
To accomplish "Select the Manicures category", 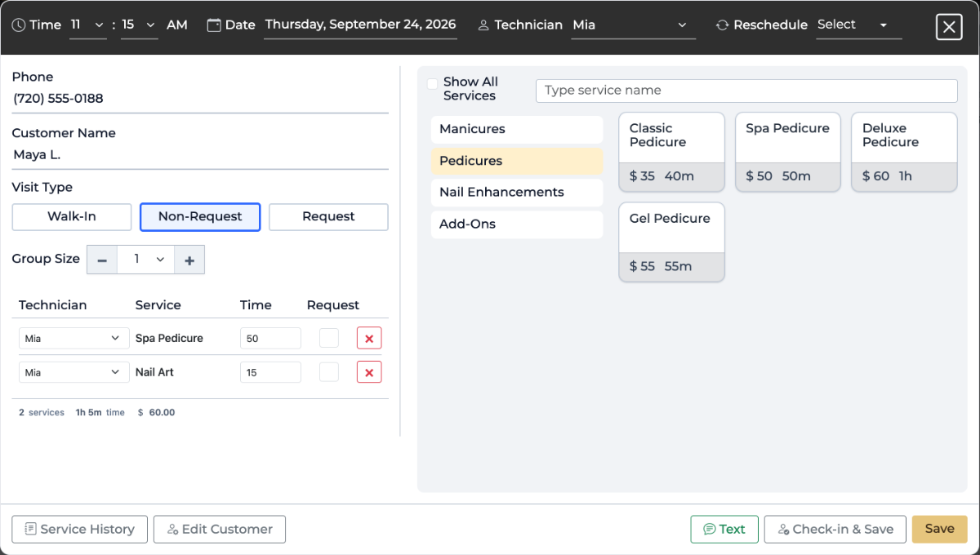I will [517, 129].
